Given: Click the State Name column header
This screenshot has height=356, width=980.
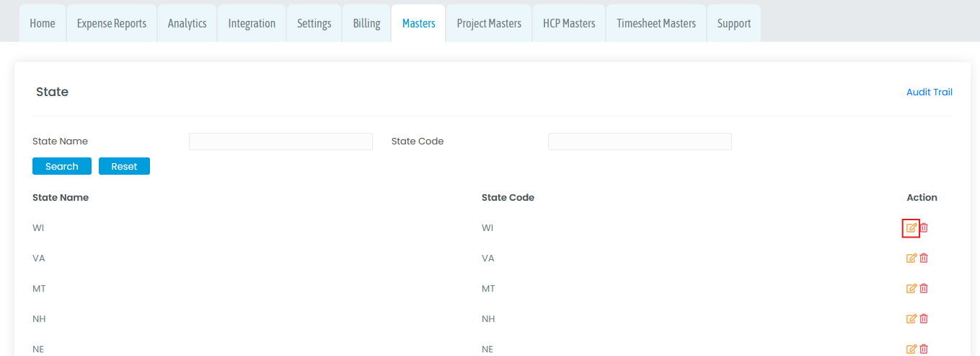Looking at the screenshot, I should [61, 197].
